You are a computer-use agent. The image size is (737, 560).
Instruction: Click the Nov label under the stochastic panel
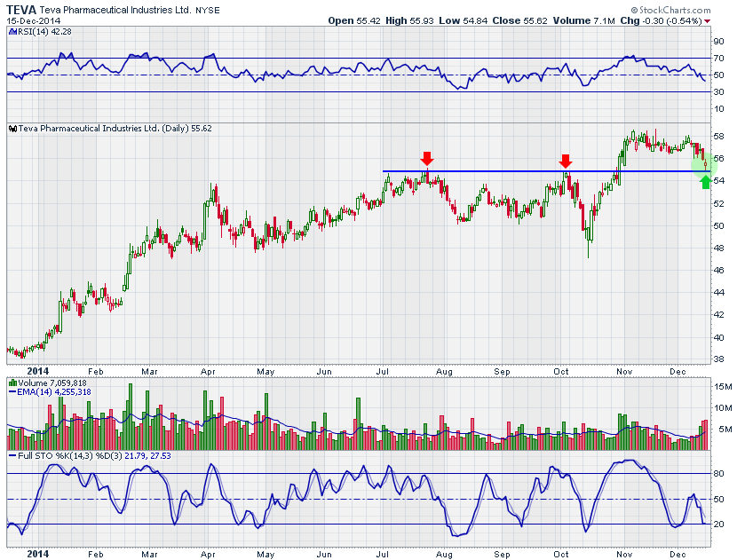point(624,555)
